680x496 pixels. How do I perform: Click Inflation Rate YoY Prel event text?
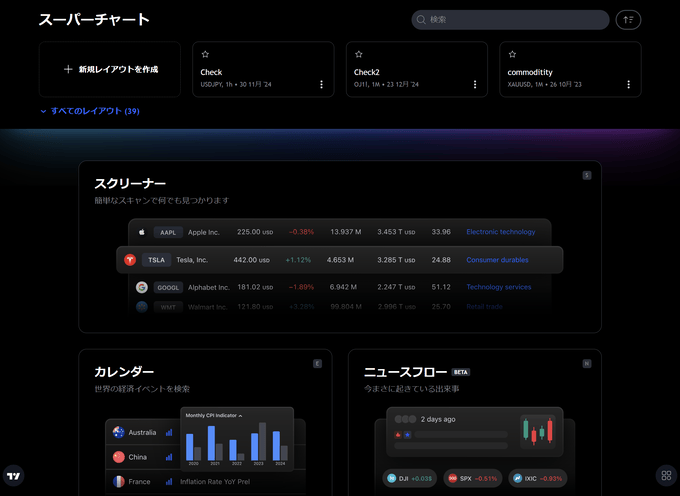click(x=215, y=482)
